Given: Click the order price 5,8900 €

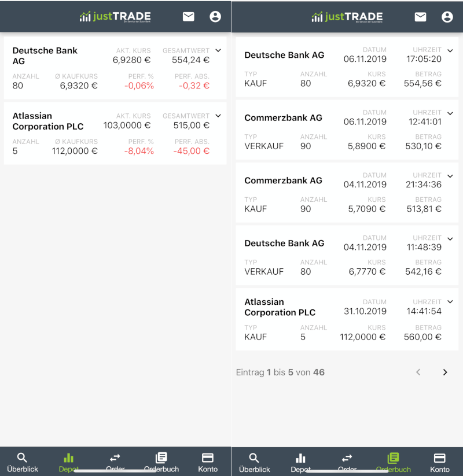Looking at the screenshot, I should point(367,146).
